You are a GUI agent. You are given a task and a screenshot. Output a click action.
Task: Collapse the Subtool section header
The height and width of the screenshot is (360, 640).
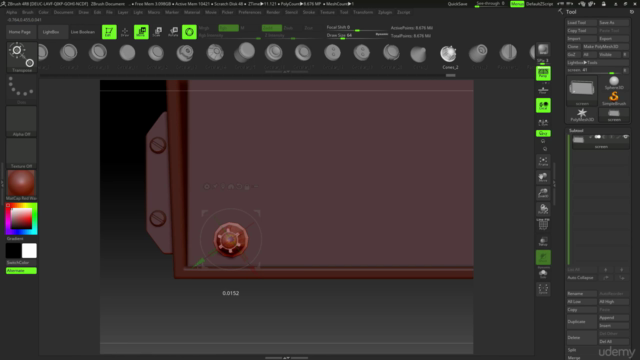click(x=576, y=131)
